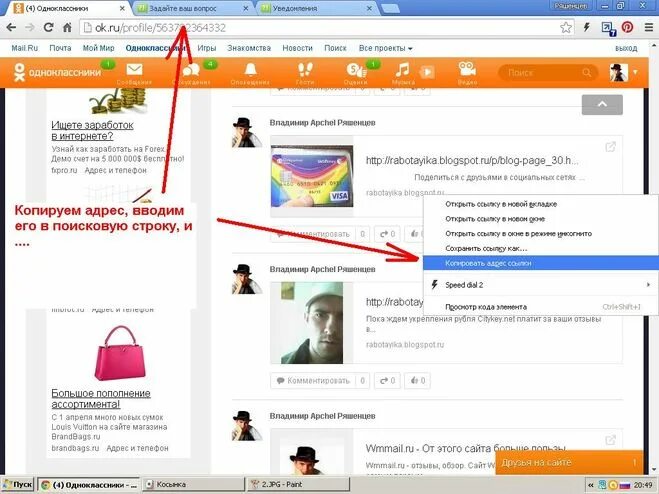Click the URL address bar
Screen dimensions: 659x494
pyautogui.click(x=319, y=28)
